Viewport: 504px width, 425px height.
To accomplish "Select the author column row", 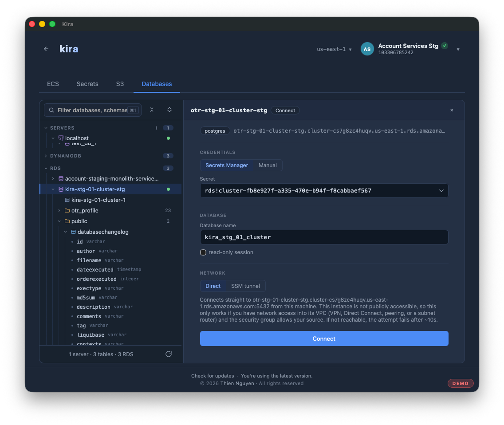I will click(x=97, y=251).
